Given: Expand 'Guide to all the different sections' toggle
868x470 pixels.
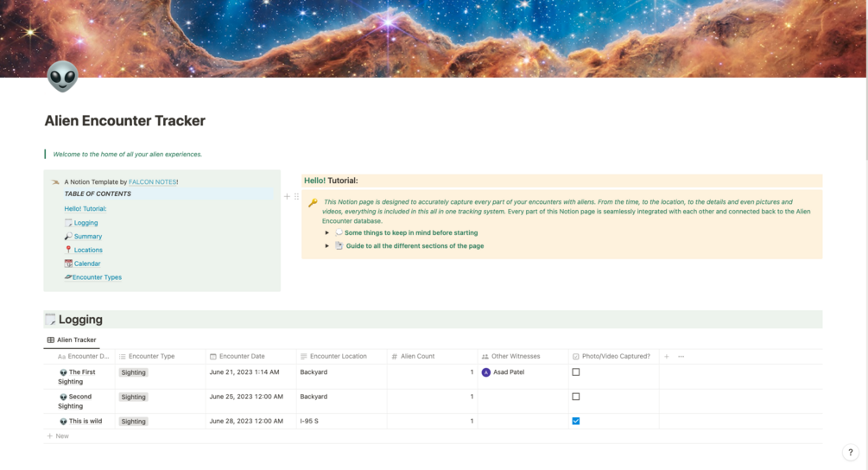Looking at the screenshot, I should click(327, 246).
